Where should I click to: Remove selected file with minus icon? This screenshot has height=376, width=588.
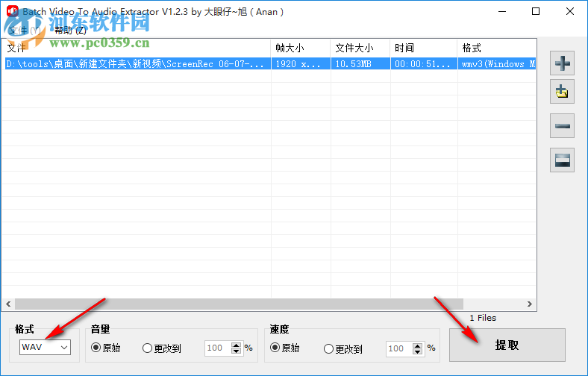(562, 126)
